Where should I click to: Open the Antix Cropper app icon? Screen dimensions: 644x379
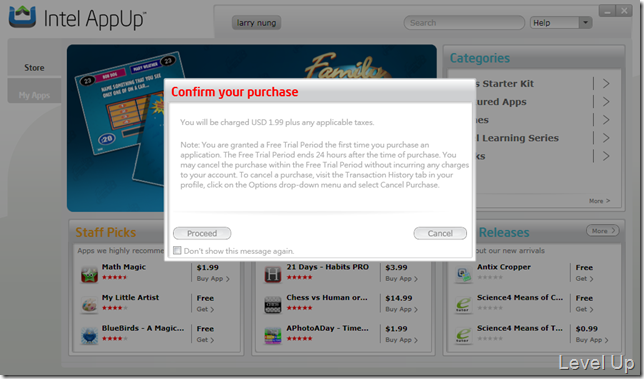(x=463, y=274)
